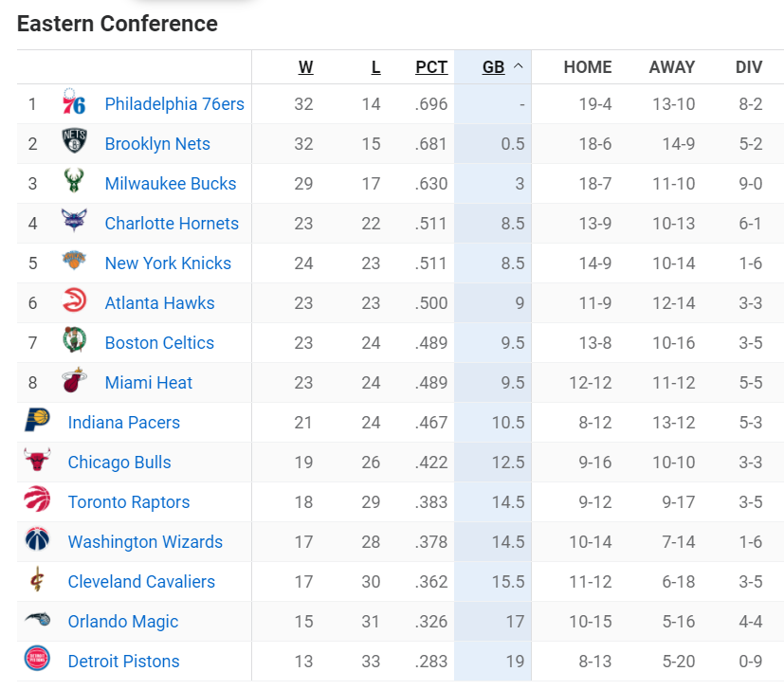
Task: Open the Toronto Raptors team link
Action: coord(129,502)
